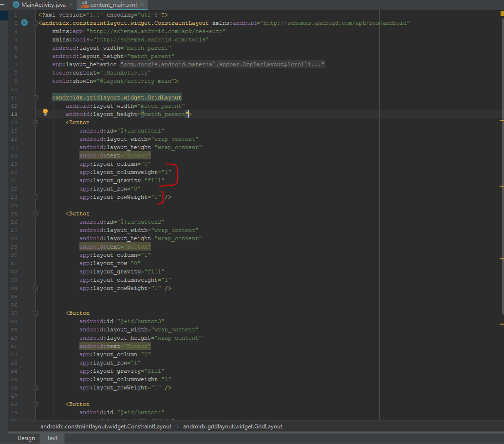Click fold end marker at line 23

point(36,197)
